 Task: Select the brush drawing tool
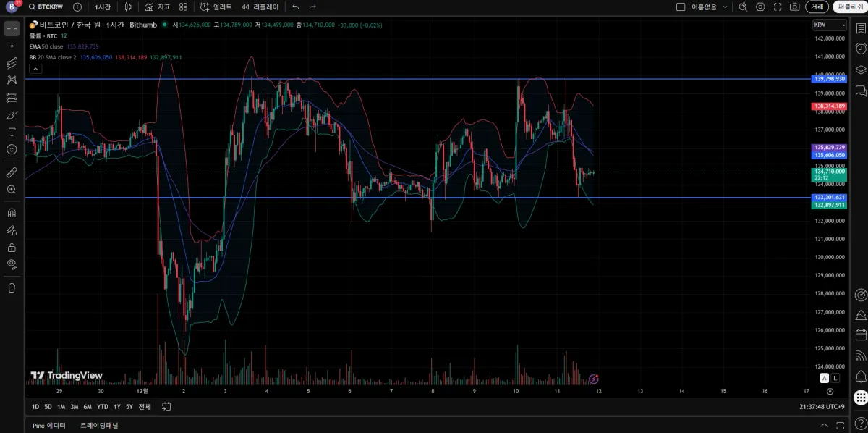tap(12, 115)
